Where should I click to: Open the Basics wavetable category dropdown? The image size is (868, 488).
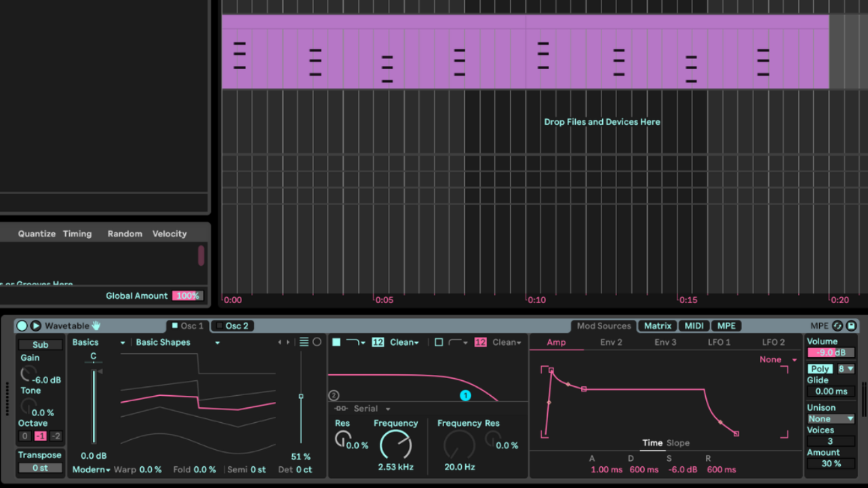99,342
